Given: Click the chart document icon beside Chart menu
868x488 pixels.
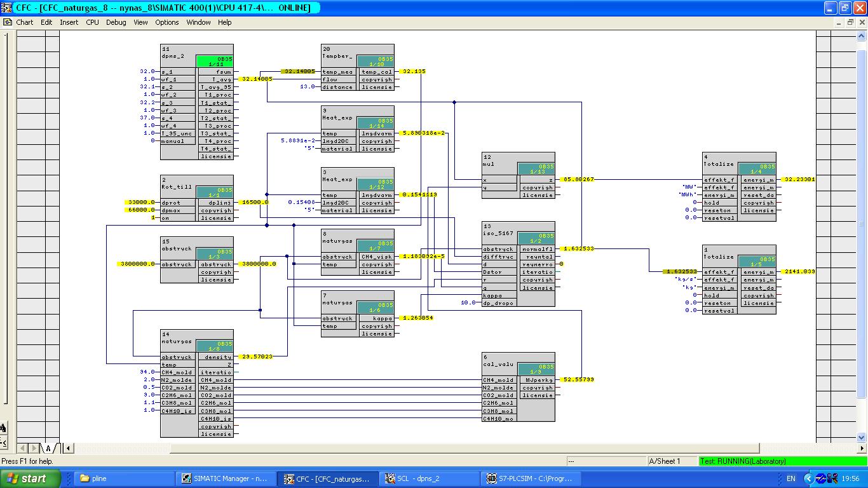Looking at the screenshot, I should 7,22.
